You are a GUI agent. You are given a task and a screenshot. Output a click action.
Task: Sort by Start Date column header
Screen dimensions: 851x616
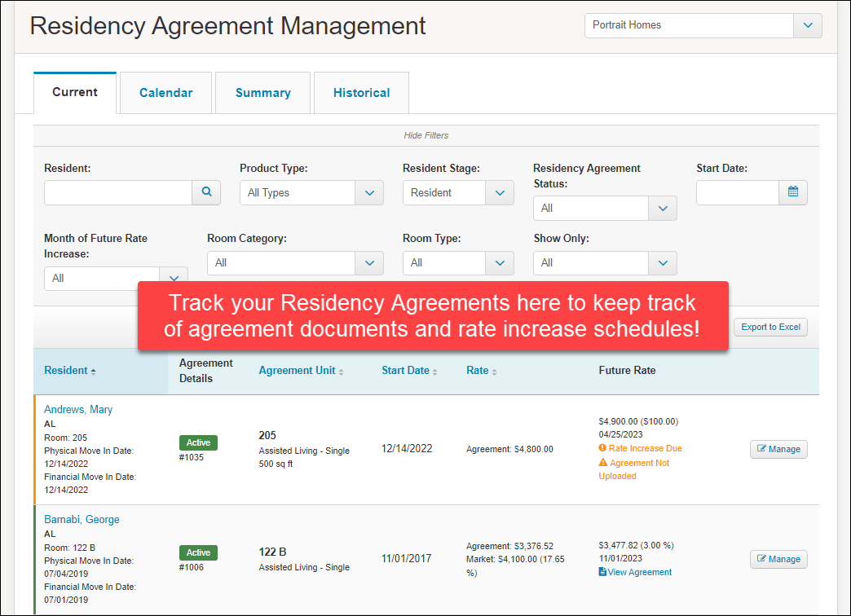click(405, 371)
